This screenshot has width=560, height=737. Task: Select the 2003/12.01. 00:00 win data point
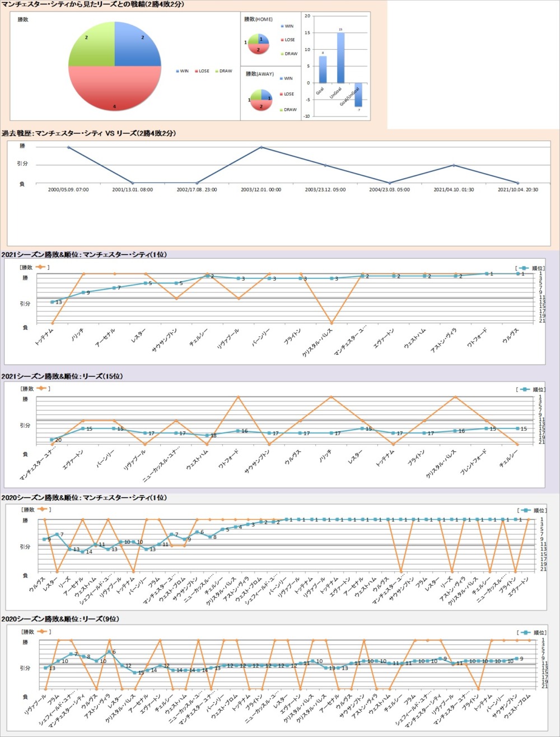click(261, 147)
